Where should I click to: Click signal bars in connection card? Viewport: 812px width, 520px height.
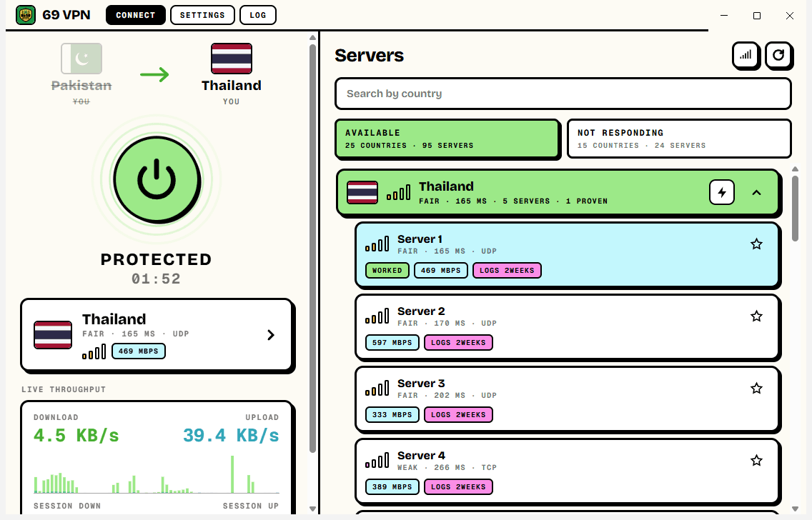point(94,351)
